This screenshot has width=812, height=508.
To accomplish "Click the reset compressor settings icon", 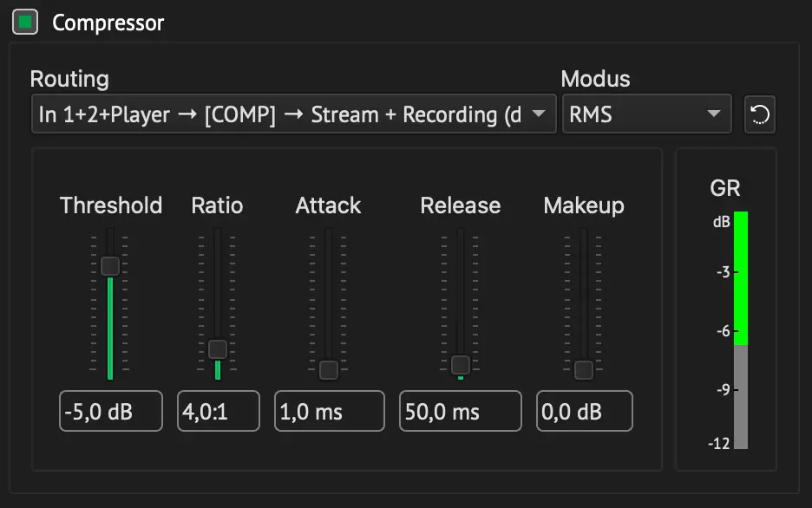I will pos(760,114).
